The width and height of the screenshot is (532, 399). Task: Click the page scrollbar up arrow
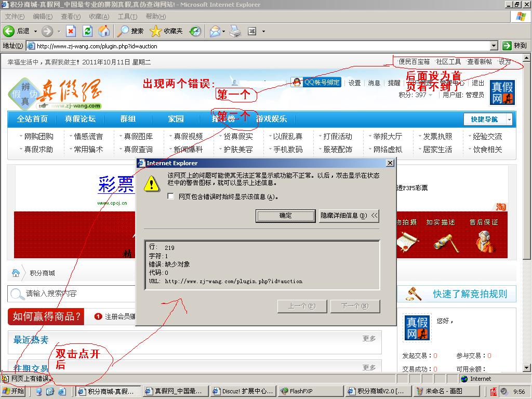[526, 58]
